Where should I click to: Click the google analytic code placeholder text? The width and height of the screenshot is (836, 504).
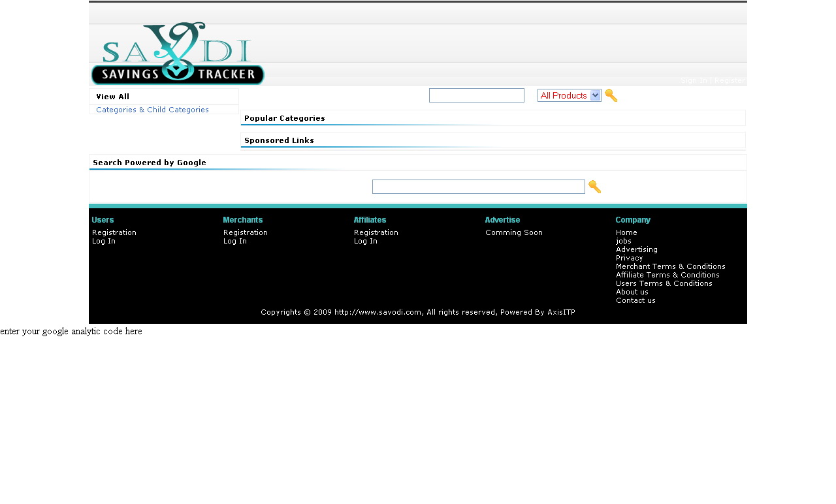point(71,331)
